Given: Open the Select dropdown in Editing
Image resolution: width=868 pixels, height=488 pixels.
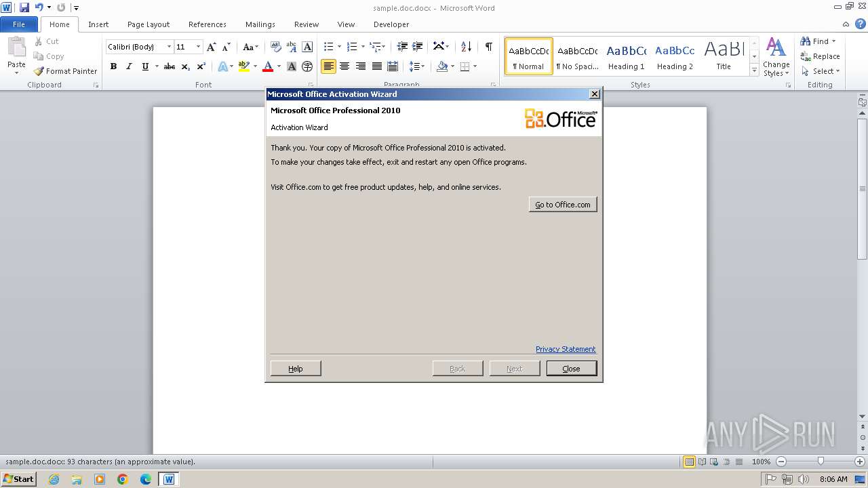Looking at the screenshot, I should [820, 71].
